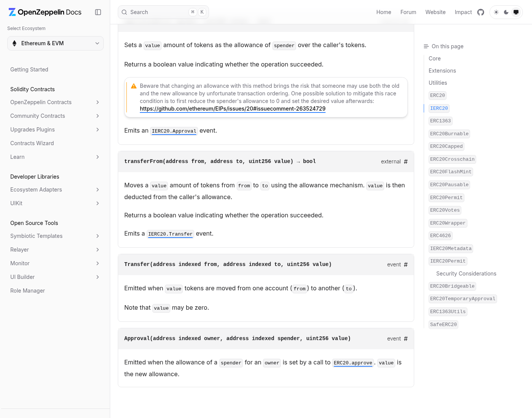Expand the Monitor section
Viewport: 532px width, 418px height.
98,263
